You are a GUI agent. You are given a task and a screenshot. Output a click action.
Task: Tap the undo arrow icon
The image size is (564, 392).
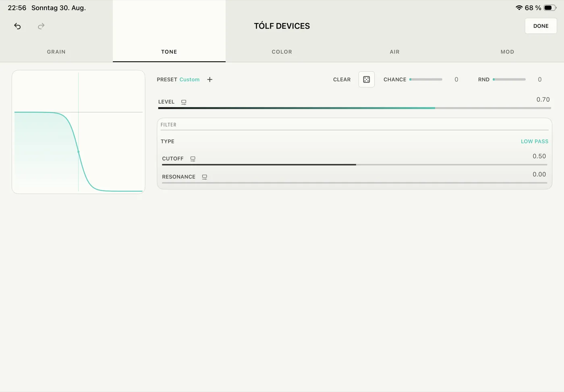pos(17,26)
